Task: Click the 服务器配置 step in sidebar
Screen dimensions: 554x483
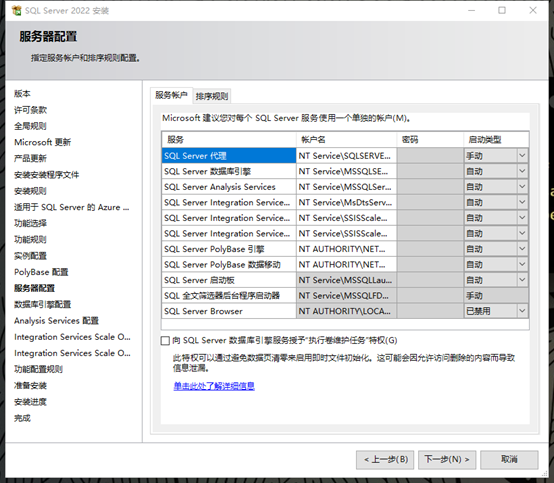Action: click(35, 288)
